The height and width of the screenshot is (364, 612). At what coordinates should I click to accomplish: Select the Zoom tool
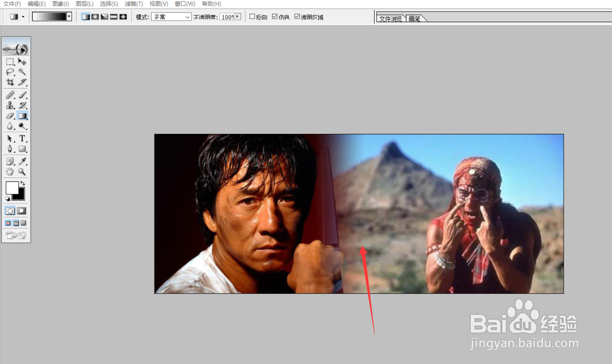[x=22, y=172]
